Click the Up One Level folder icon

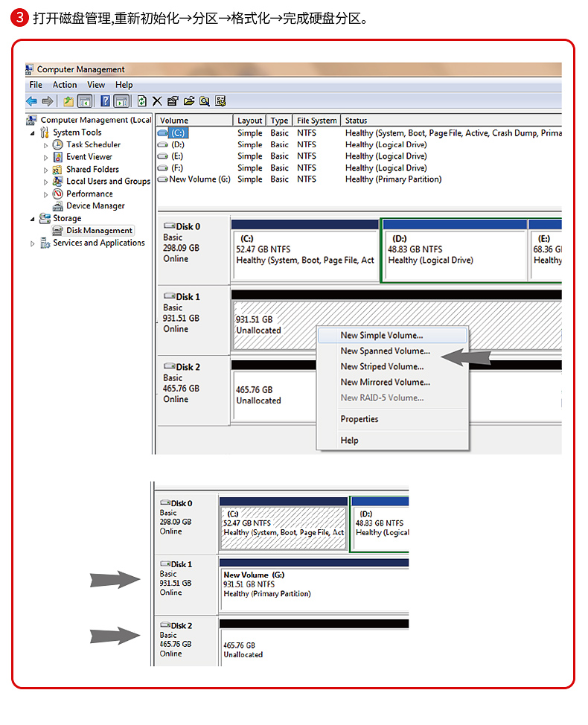tap(68, 101)
